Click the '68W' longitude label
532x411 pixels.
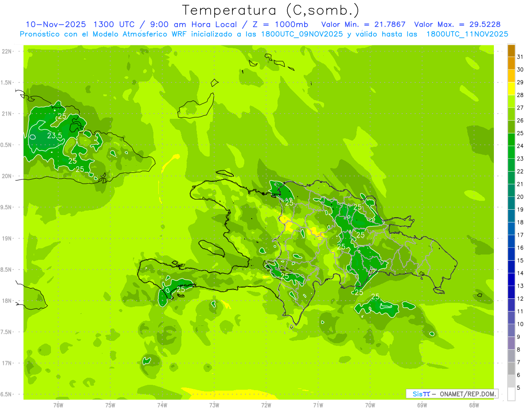coord(474,405)
